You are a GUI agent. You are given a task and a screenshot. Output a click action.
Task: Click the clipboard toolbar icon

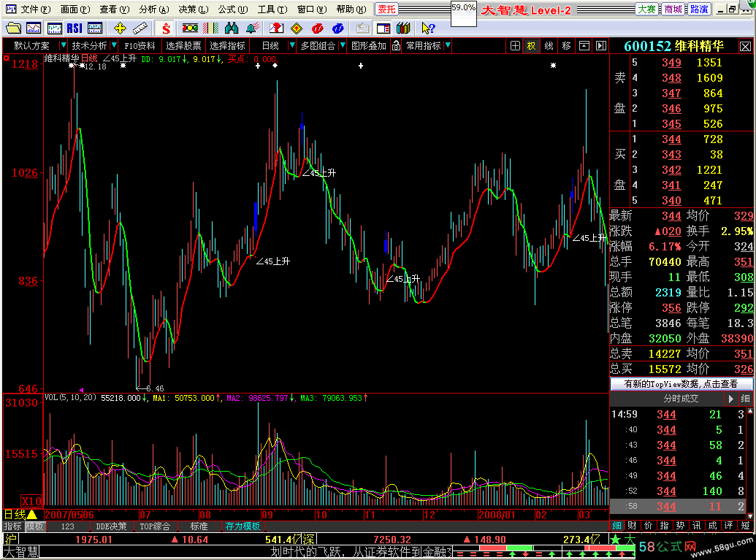pos(362,28)
